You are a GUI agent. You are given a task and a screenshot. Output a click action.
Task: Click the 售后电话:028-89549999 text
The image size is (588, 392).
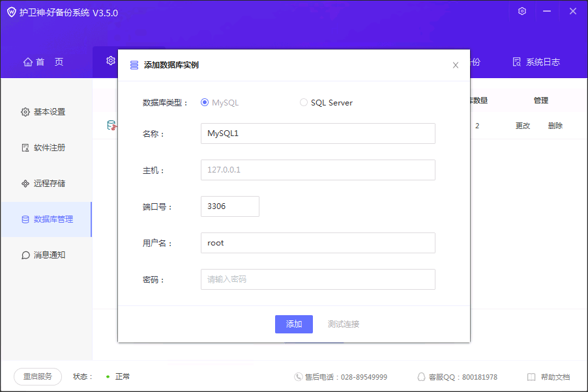coord(346,377)
